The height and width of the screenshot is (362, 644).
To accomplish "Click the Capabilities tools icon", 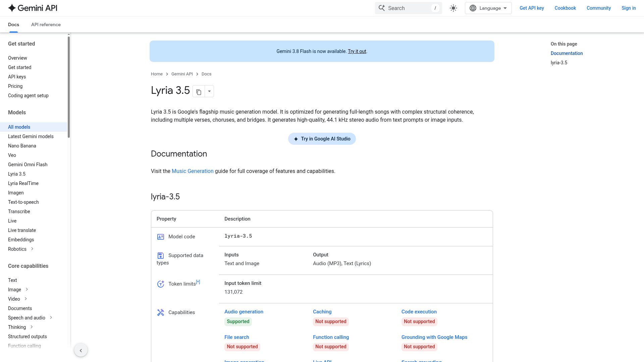I will [161, 312].
